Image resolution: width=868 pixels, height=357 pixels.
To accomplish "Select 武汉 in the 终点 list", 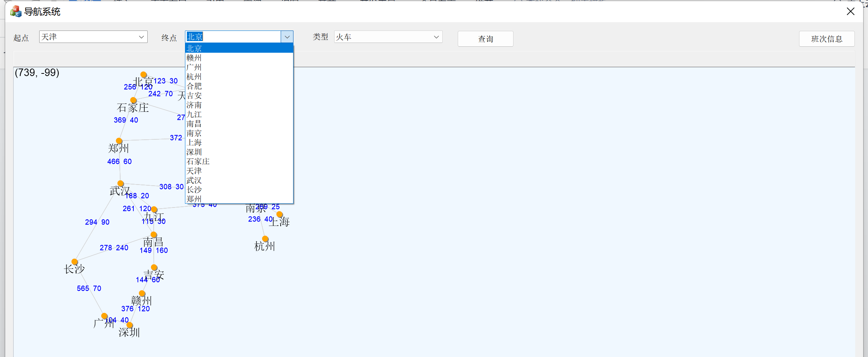I will tap(239, 180).
